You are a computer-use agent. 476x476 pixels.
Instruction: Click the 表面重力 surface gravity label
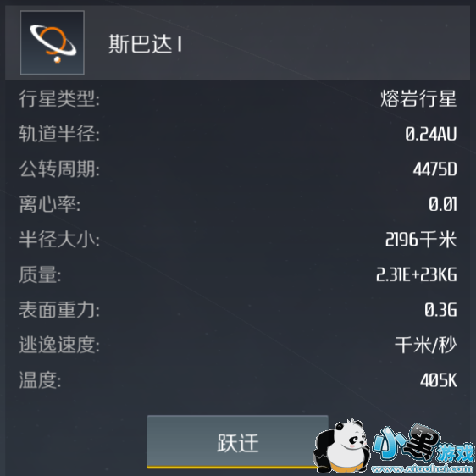pyautogui.click(x=59, y=310)
